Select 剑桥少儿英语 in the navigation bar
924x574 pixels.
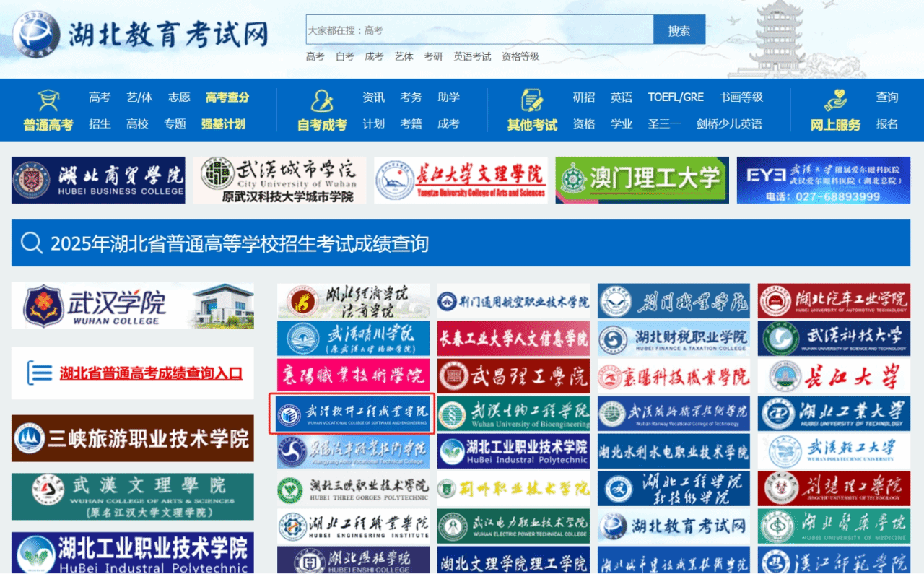point(729,124)
